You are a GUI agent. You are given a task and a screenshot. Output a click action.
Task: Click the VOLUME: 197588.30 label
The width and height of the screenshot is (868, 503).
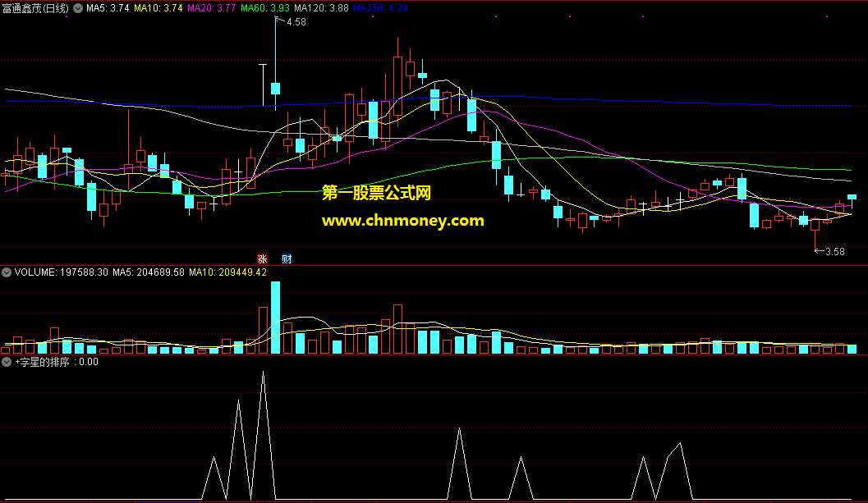[62, 272]
